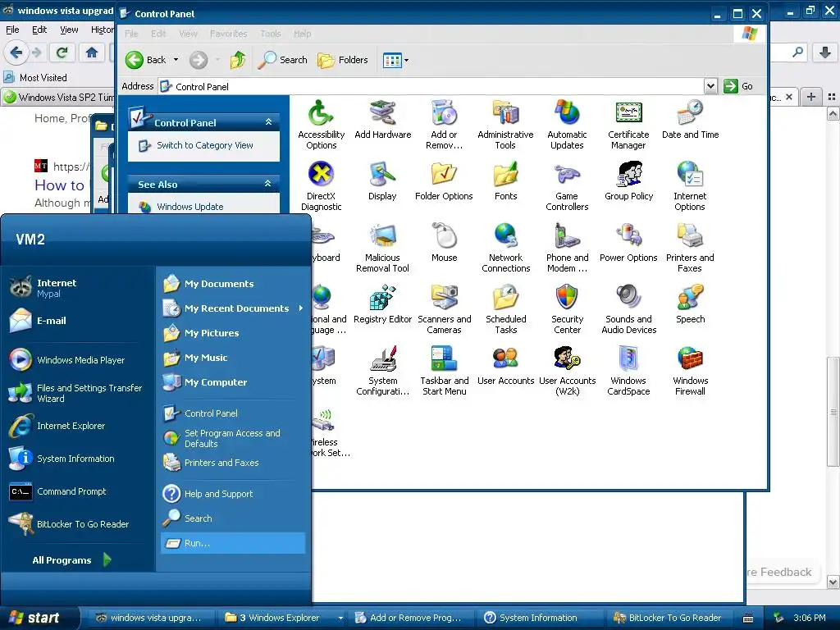The width and height of the screenshot is (840, 630).
Task: Open Folder Options applet
Action: pos(444,181)
